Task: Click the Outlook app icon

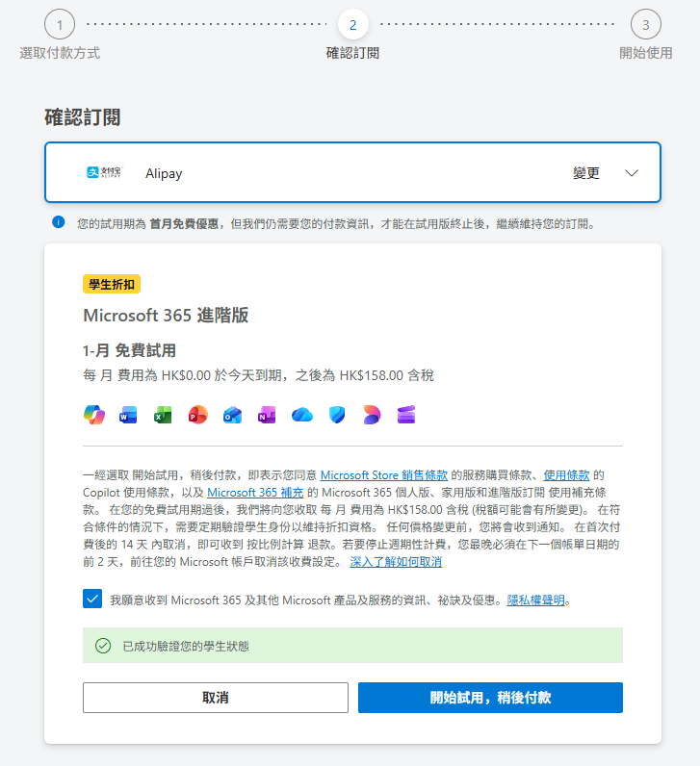Action: point(232,415)
